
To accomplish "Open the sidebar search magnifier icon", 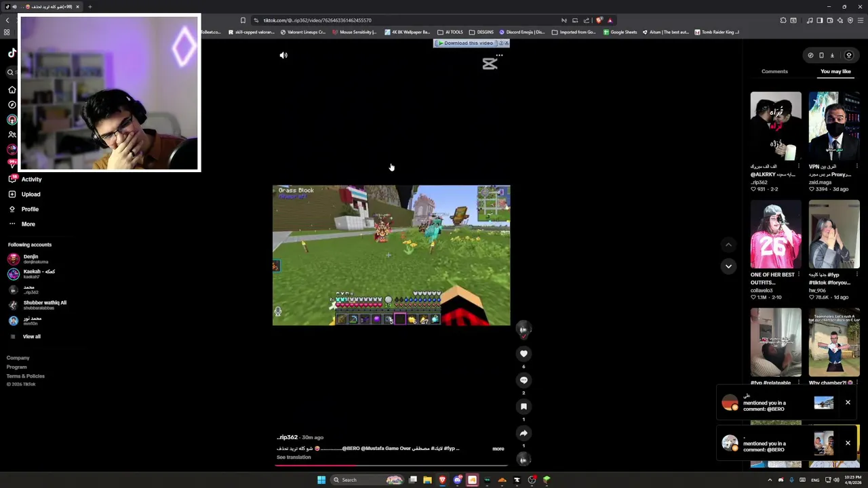I will tap(10, 72).
